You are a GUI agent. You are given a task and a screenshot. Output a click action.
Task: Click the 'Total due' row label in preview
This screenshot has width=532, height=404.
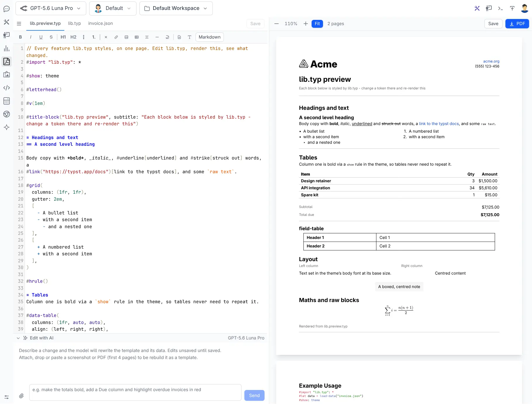point(306,215)
